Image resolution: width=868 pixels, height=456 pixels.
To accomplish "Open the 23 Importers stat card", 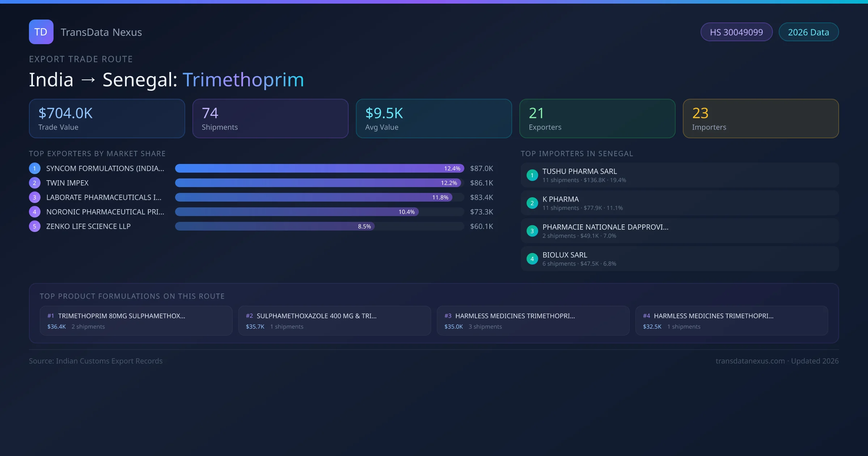I will click(x=761, y=118).
